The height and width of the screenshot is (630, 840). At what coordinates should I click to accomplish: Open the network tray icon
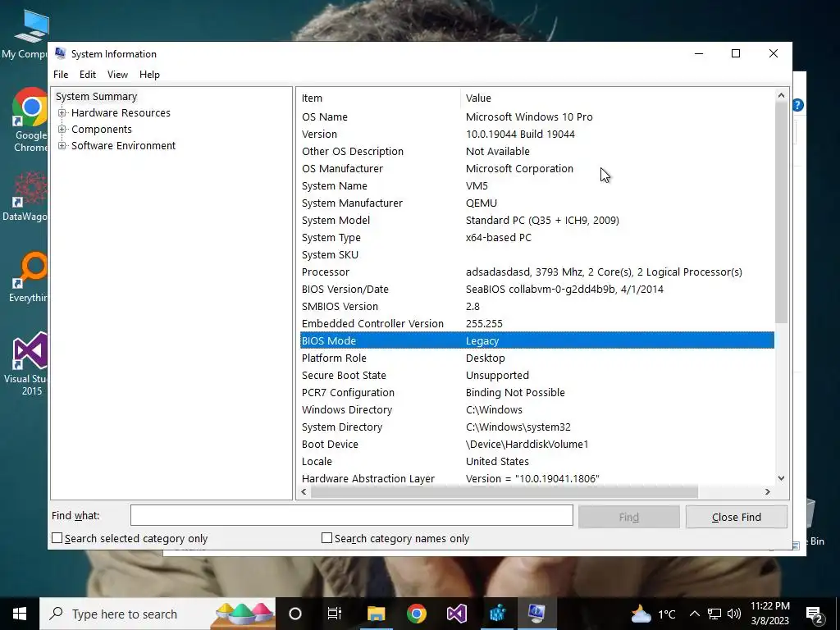(x=714, y=614)
